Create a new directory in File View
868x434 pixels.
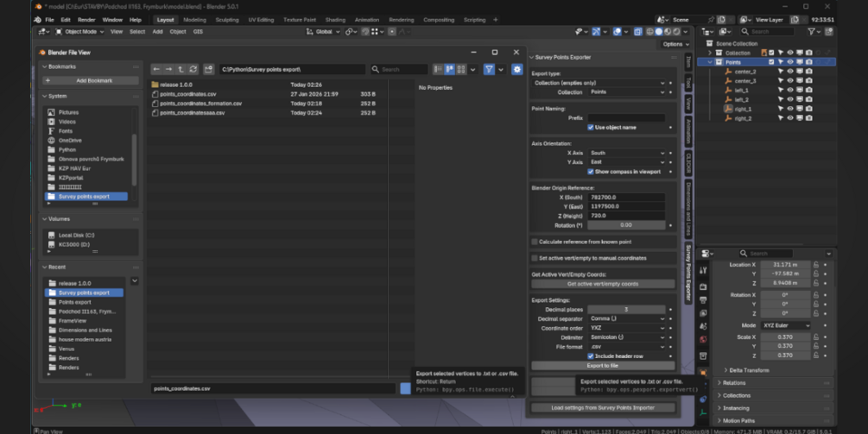pos(208,69)
